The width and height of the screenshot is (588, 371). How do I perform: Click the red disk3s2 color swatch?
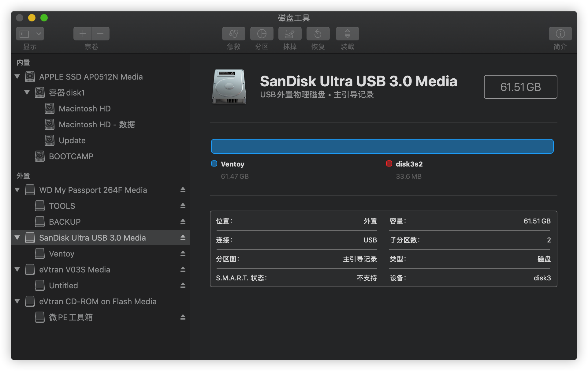tap(389, 164)
